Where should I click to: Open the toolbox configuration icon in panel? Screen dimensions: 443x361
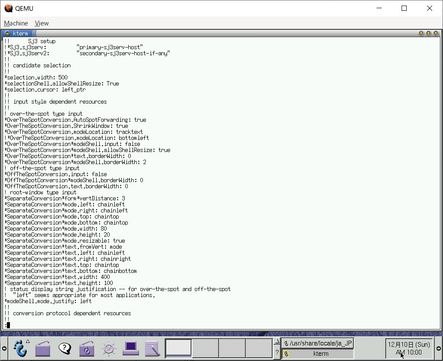(87, 349)
